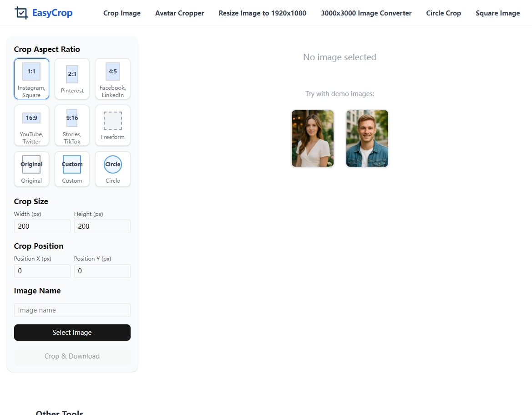Open Resize Image to 1920x1080
The height and width of the screenshot is (415, 532).
coord(262,13)
